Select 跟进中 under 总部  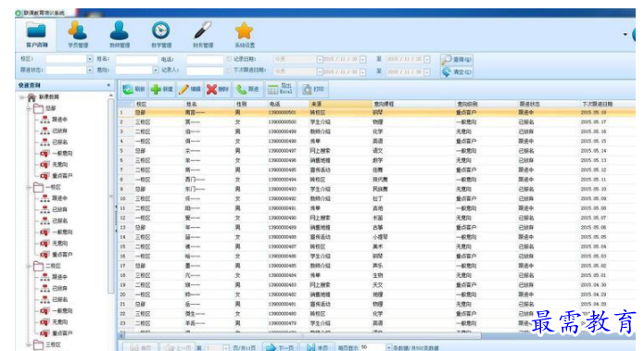coord(54,119)
